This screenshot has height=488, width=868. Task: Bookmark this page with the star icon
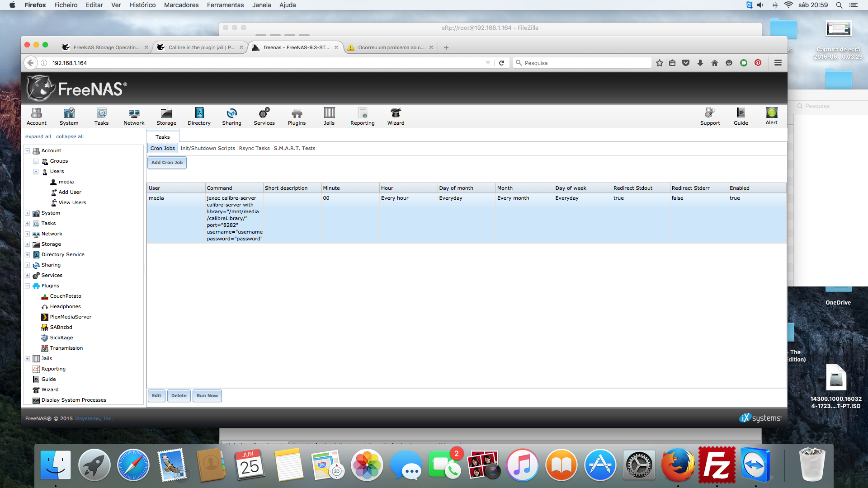(x=660, y=63)
